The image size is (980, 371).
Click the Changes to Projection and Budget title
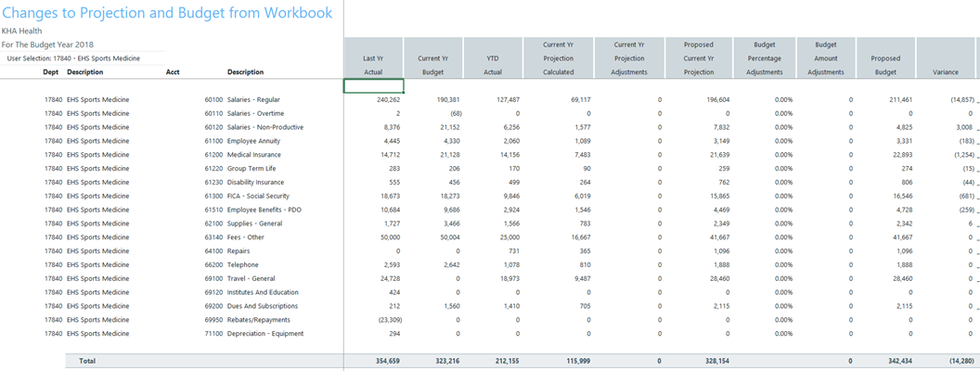tap(167, 12)
